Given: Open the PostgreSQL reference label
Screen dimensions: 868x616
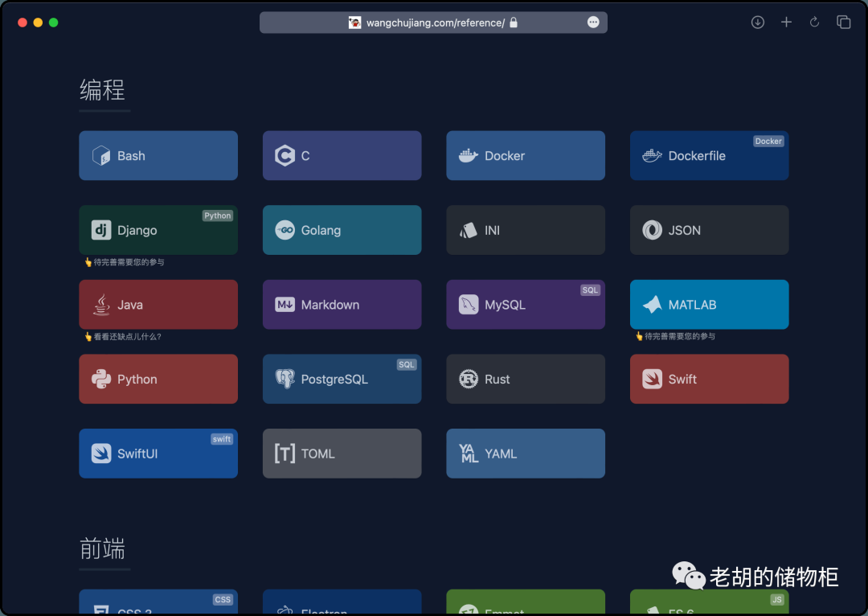Looking at the screenshot, I should tap(334, 380).
